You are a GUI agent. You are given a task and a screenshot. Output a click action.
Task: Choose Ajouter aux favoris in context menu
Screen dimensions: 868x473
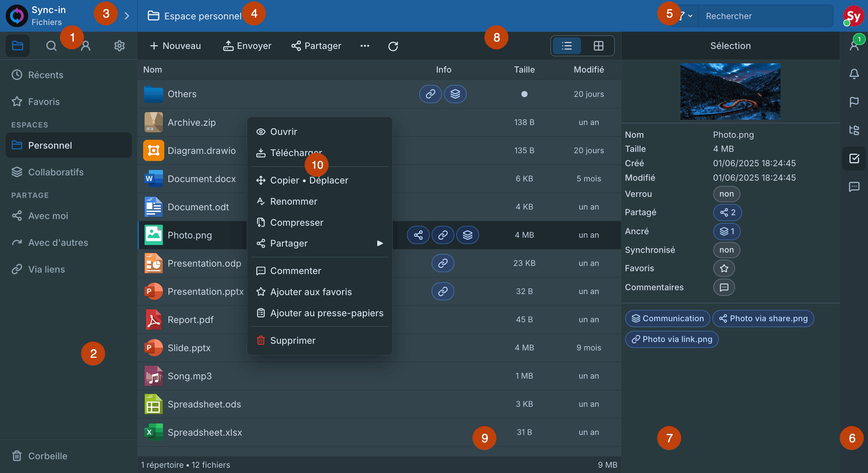[x=320, y=292]
